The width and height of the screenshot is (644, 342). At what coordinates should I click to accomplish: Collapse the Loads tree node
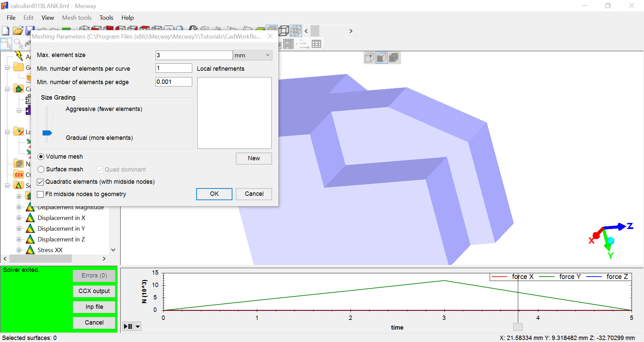tap(7, 132)
